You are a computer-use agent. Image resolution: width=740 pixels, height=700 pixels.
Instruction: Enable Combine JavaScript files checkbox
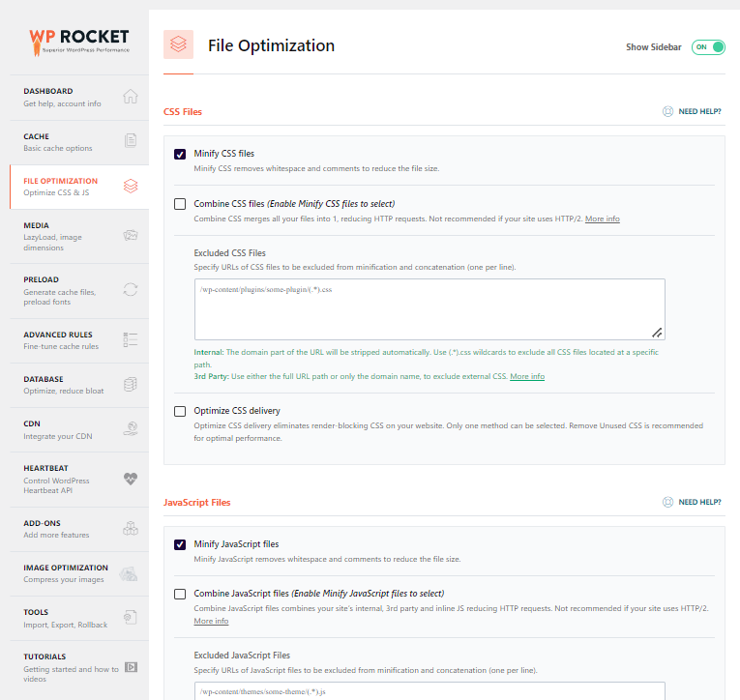point(180,594)
